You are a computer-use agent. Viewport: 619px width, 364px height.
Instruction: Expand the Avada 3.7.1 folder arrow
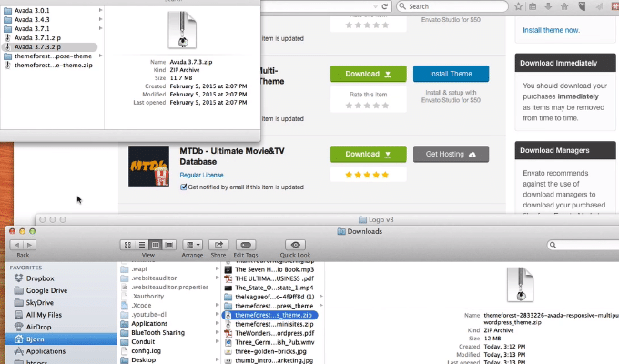tap(101, 28)
